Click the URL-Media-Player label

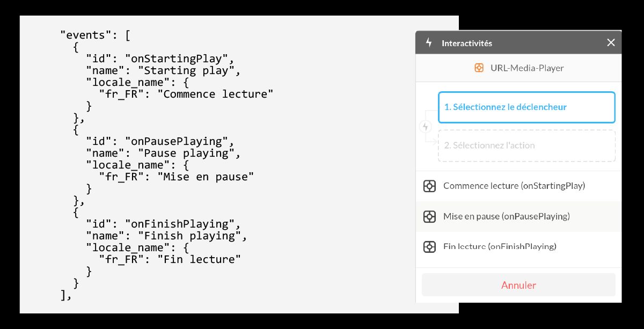[x=526, y=68]
